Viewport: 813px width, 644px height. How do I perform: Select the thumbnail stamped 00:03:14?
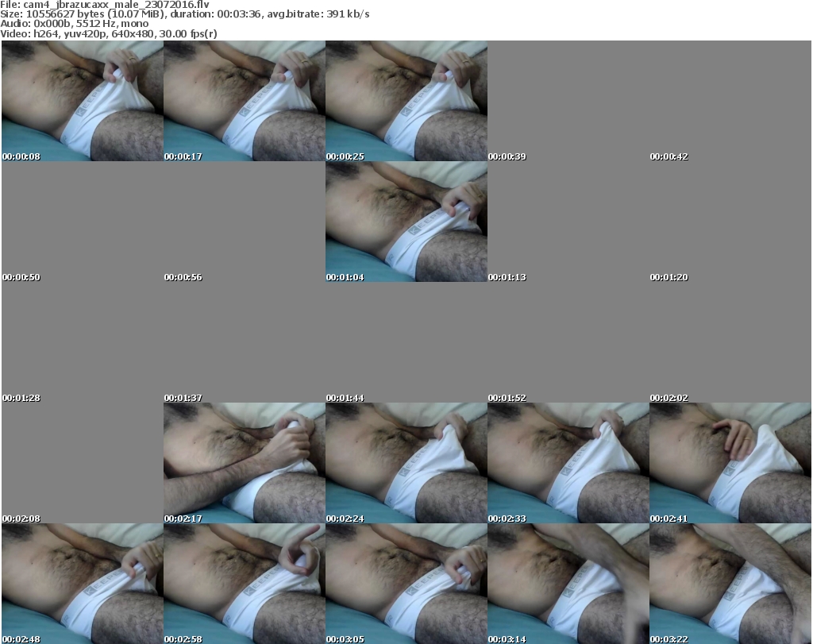pos(568,584)
